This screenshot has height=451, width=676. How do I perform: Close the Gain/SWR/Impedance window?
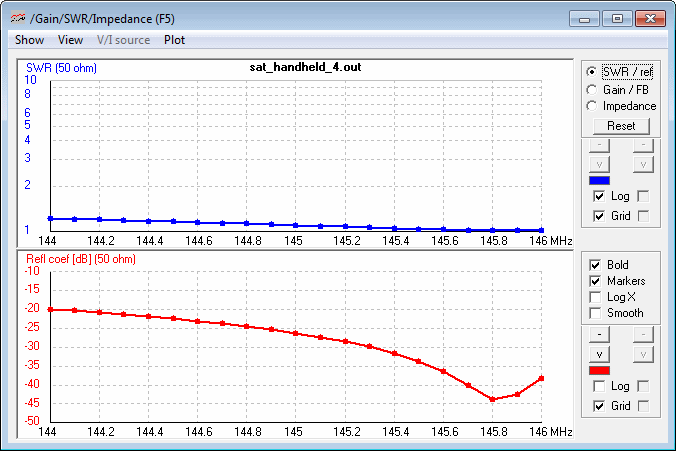[x=650, y=19]
